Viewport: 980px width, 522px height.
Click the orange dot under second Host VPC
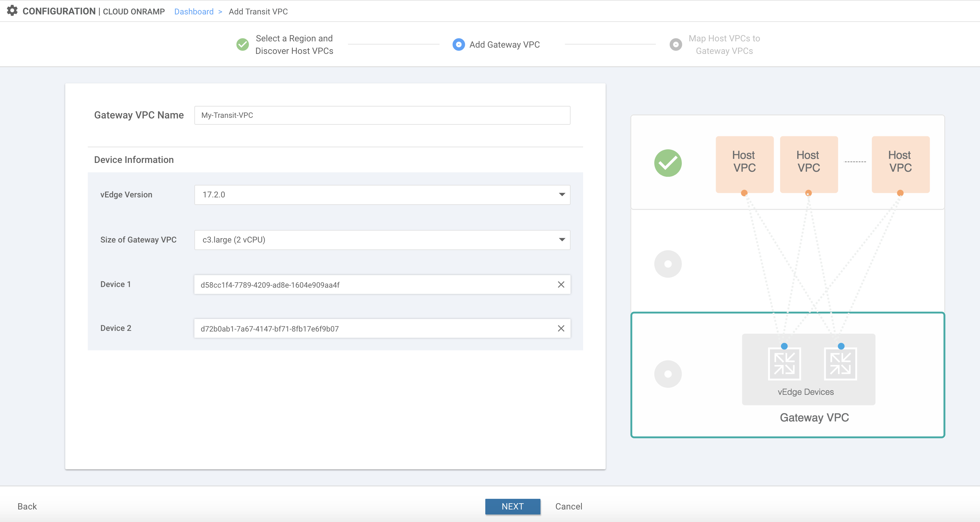click(x=809, y=193)
